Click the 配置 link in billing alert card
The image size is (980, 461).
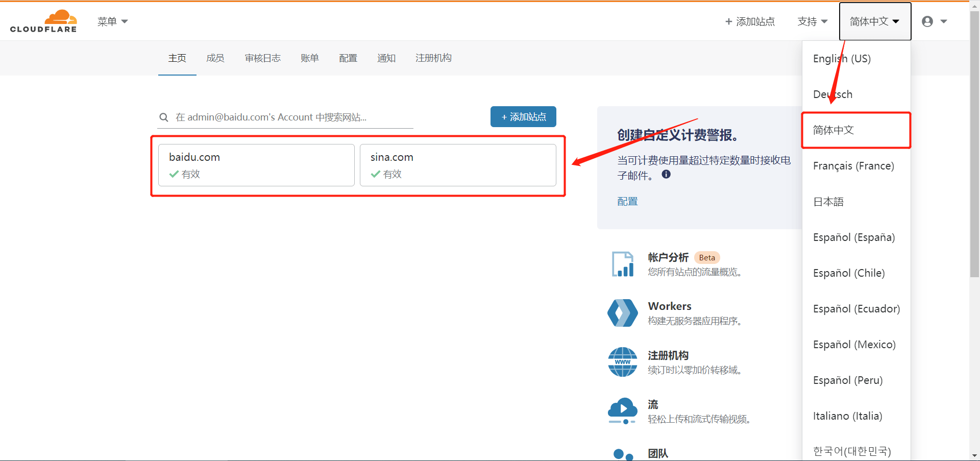pyautogui.click(x=627, y=201)
